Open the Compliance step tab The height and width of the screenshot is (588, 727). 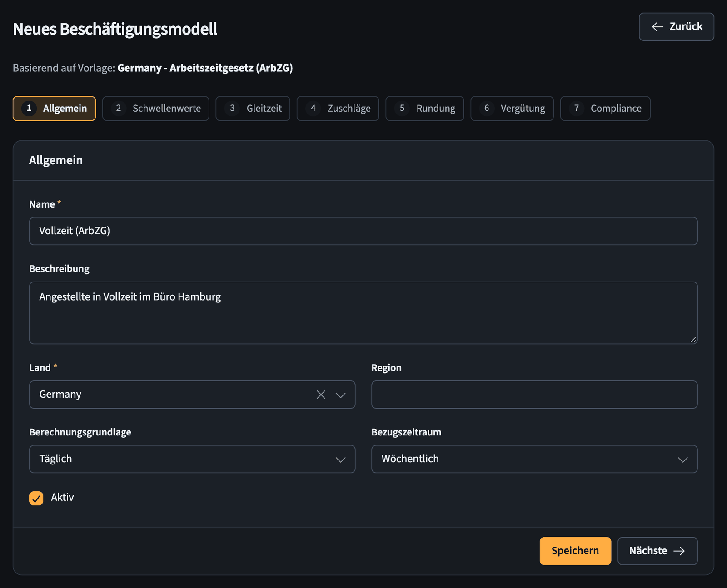tap(605, 109)
